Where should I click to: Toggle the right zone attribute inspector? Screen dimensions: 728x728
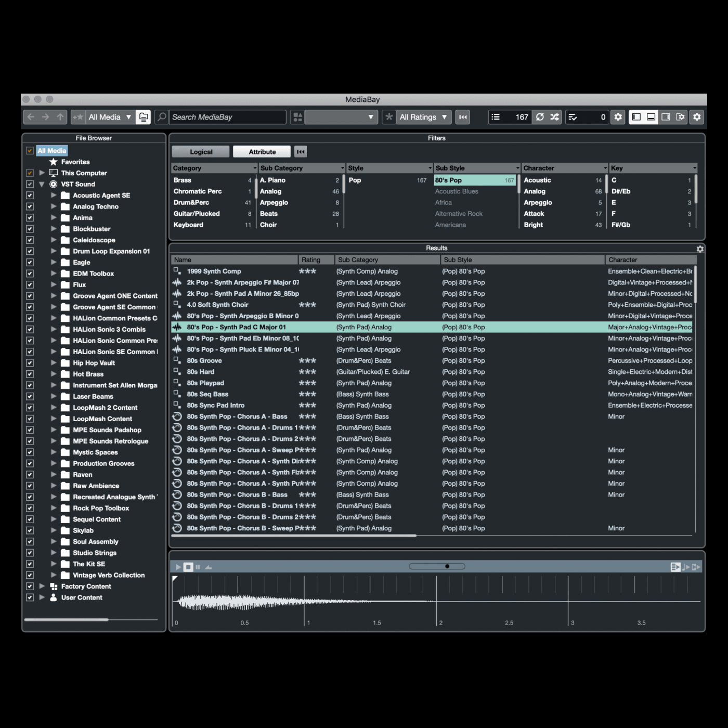tap(666, 117)
